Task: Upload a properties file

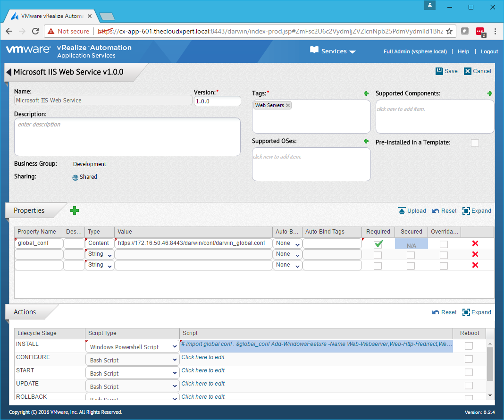Action: pyautogui.click(x=412, y=211)
